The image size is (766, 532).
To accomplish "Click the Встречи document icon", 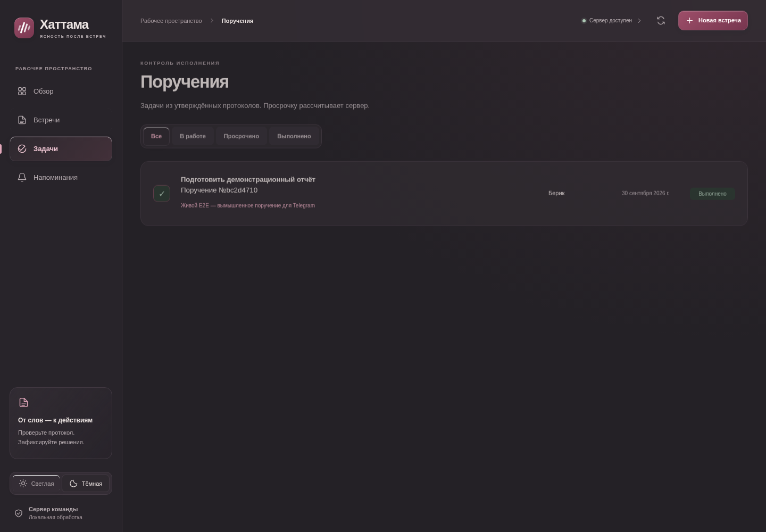I will point(22,120).
